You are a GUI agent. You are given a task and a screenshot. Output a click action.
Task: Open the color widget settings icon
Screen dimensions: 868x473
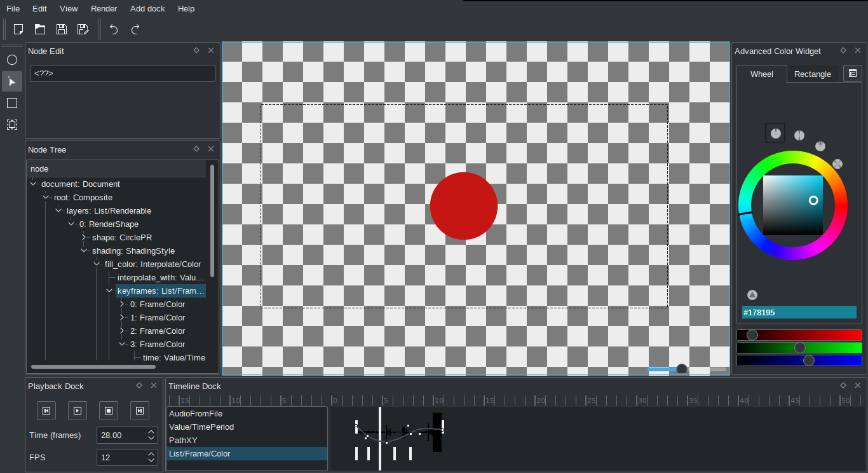[x=852, y=74]
